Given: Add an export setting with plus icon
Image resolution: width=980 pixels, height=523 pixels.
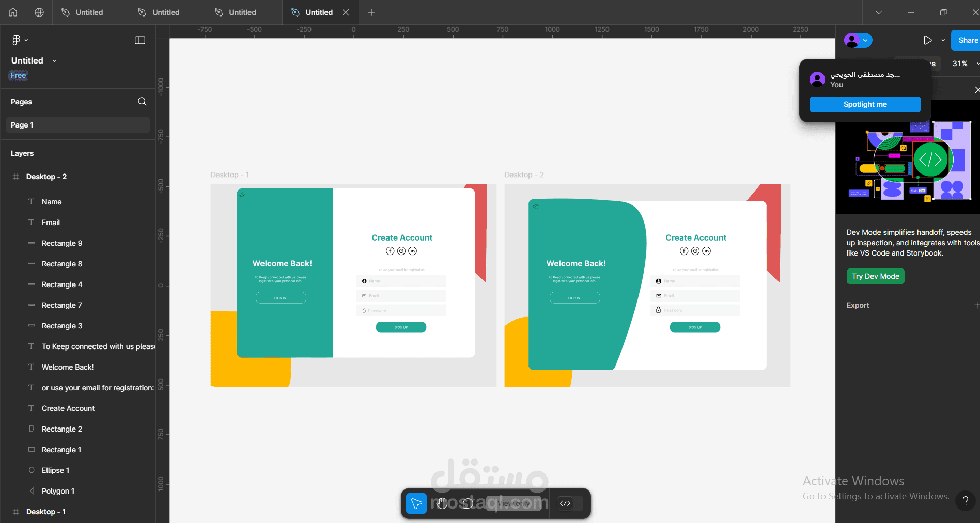Looking at the screenshot, I should click(976, 305).
